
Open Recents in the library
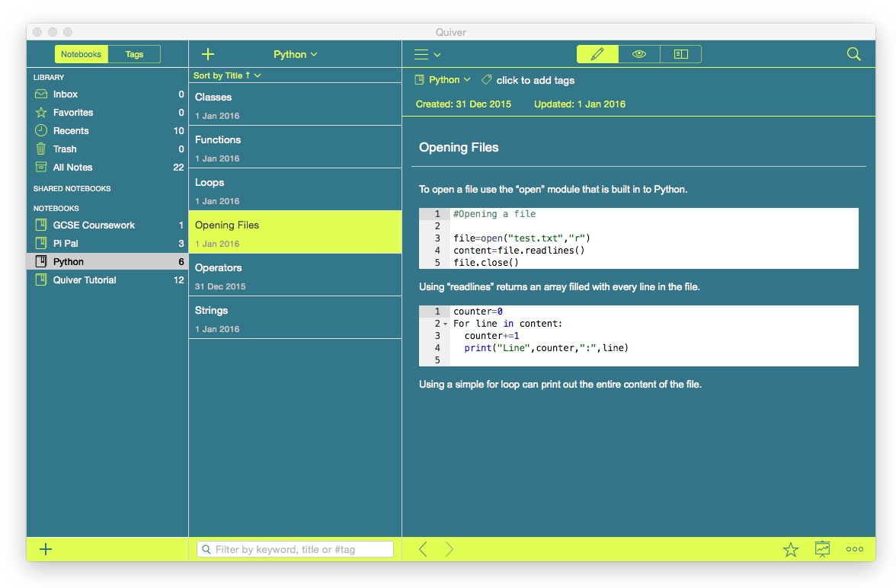(x=108, y=131)
